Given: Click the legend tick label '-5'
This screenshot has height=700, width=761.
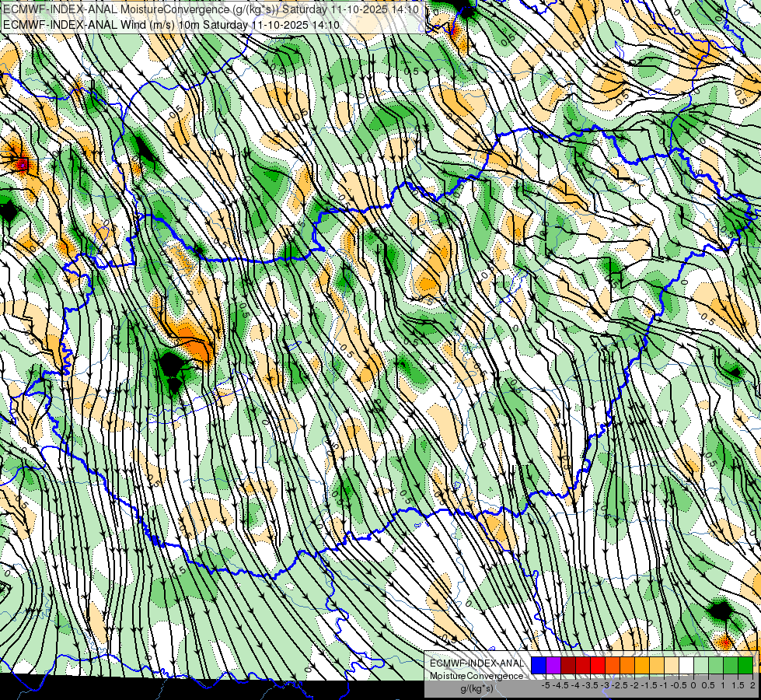Looking at the screenshot, I should coord(546,685).
